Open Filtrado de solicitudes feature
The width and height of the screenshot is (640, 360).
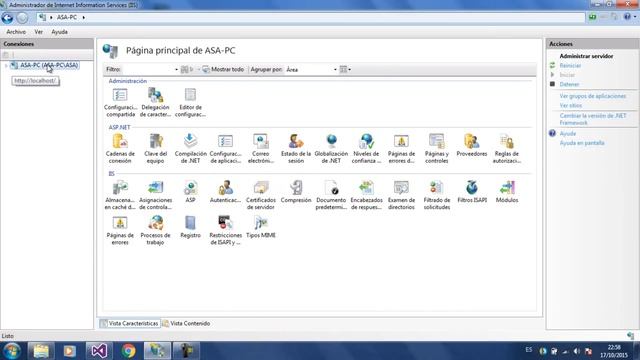tap(436, 195)
